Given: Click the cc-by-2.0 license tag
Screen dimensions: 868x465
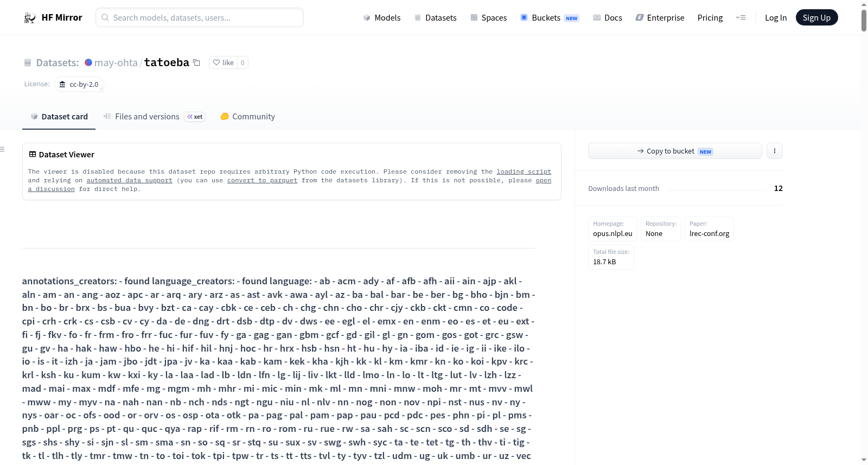Looking at the screenshot, I should point(79,85).
